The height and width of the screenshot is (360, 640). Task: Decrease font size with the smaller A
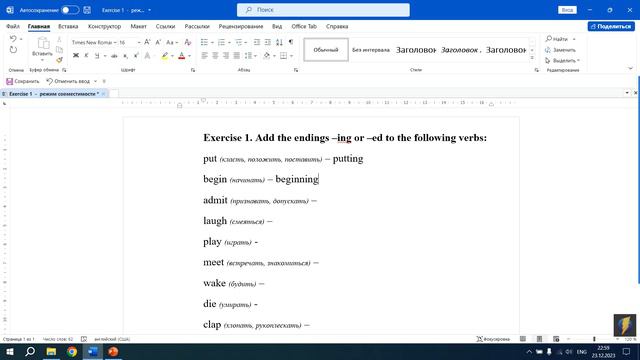(x=158, y=42)
